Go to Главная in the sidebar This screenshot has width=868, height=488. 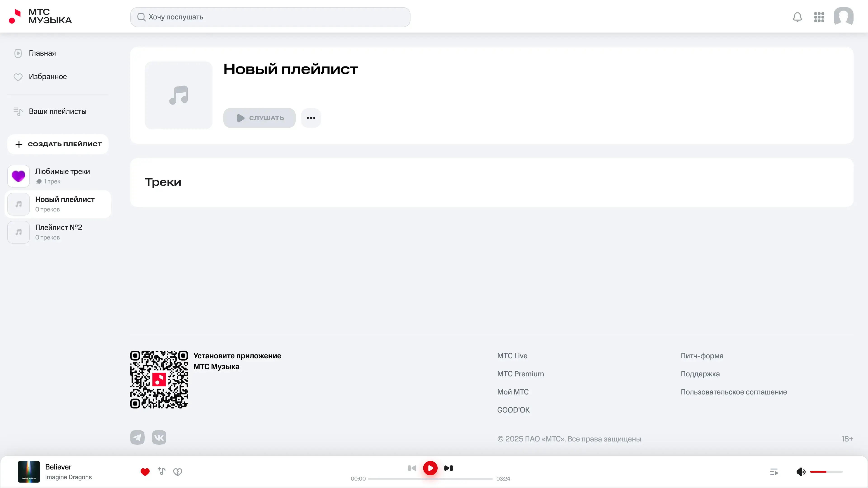click(x=42, y=53)
